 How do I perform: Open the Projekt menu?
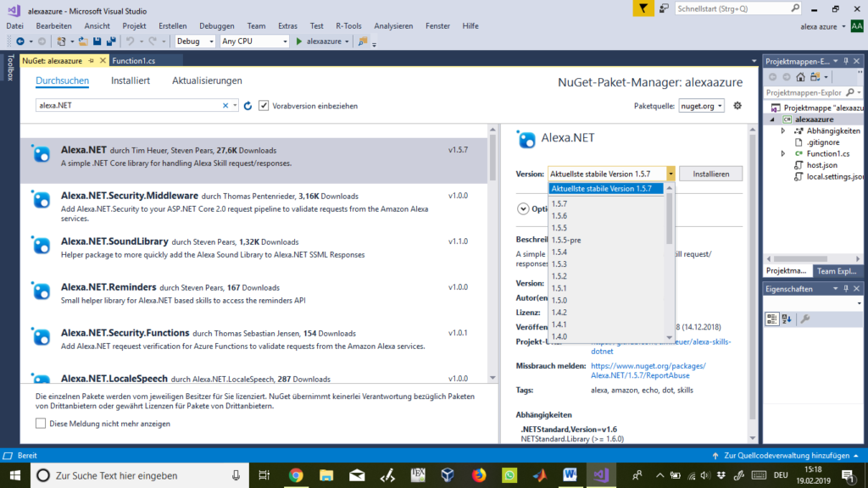click(134, 26)
